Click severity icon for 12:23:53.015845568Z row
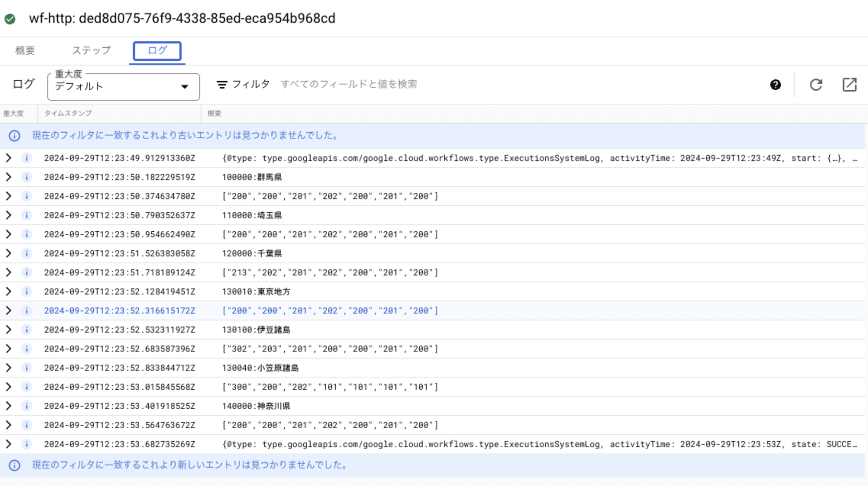 coord(26,387)
